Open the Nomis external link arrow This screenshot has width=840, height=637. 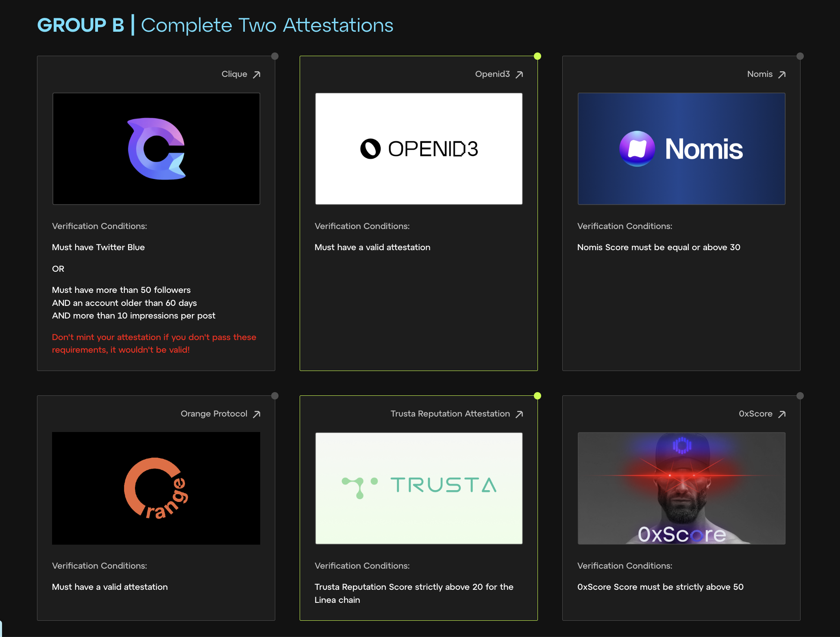point(782,74)
